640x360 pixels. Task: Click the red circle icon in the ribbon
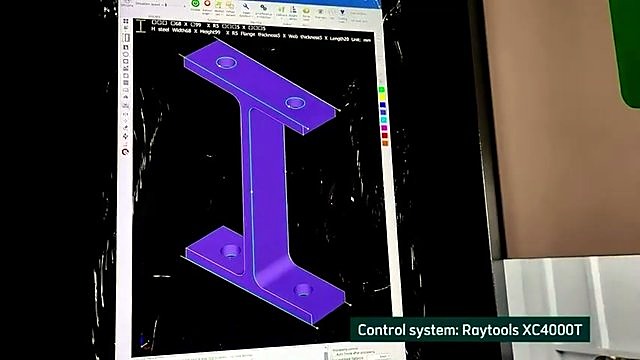tap(207, 3)
